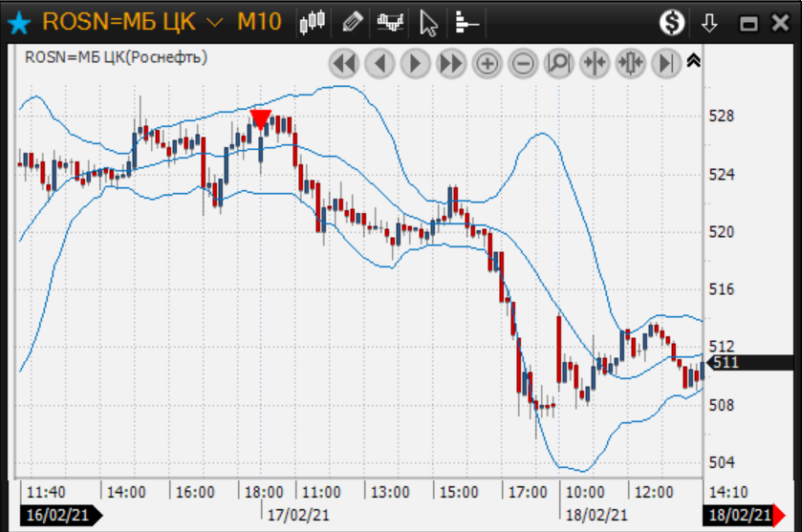The width and height of the screenshot is (802, 532).
Task: Click the dollar sign trade icon
Action: point(672,23)
